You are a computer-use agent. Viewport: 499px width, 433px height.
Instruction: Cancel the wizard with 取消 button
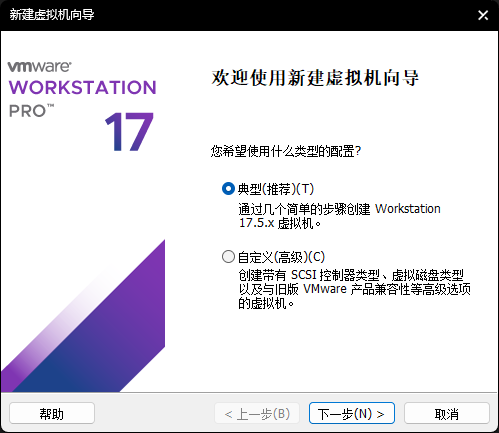[x=447, y=413]
